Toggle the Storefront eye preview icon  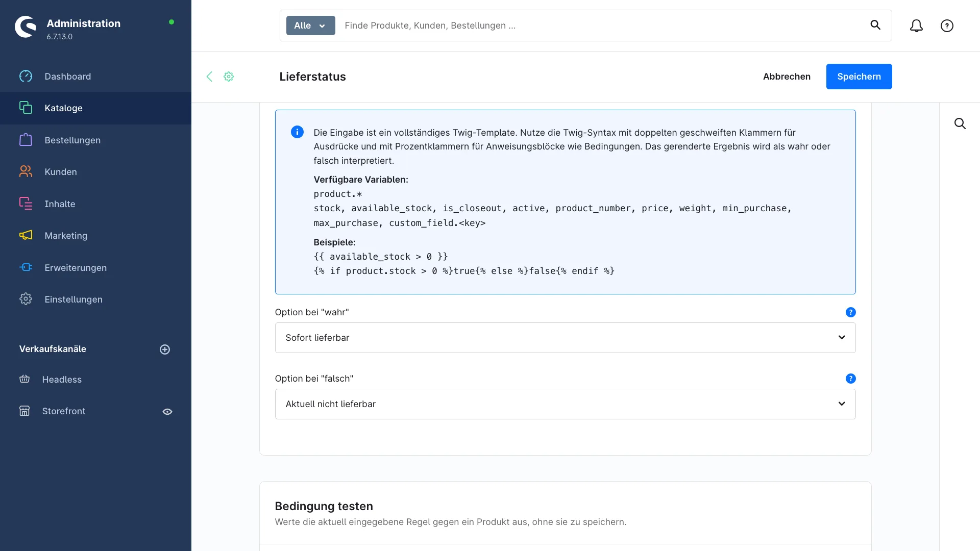coord(167,412)
